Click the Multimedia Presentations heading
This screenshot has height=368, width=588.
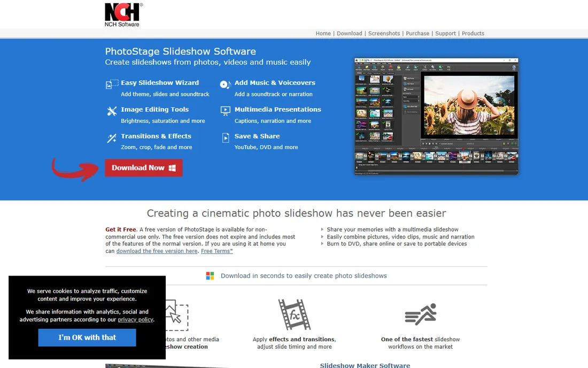(x=277, y=109)
